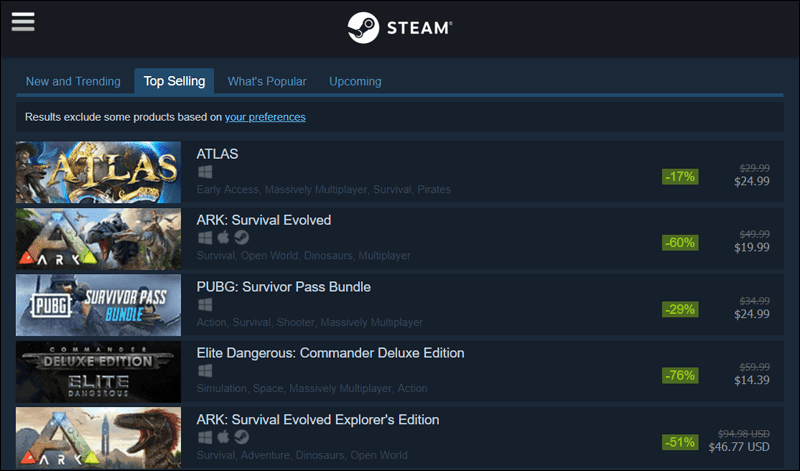Click Mac icon under ARK: Survival Evolved
Image resolution: width=800 pixels, height=471 pixels.
[x=223, y=237]
